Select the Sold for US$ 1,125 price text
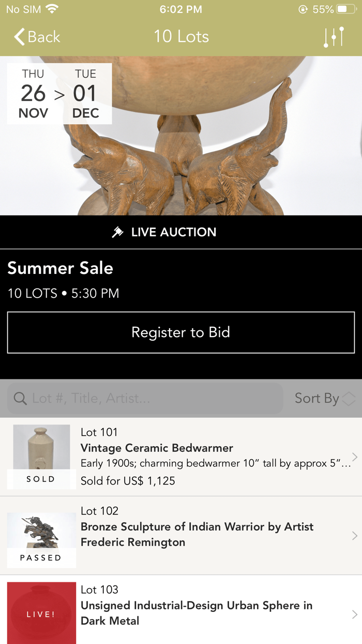362x644 pixels. point(126,480)
